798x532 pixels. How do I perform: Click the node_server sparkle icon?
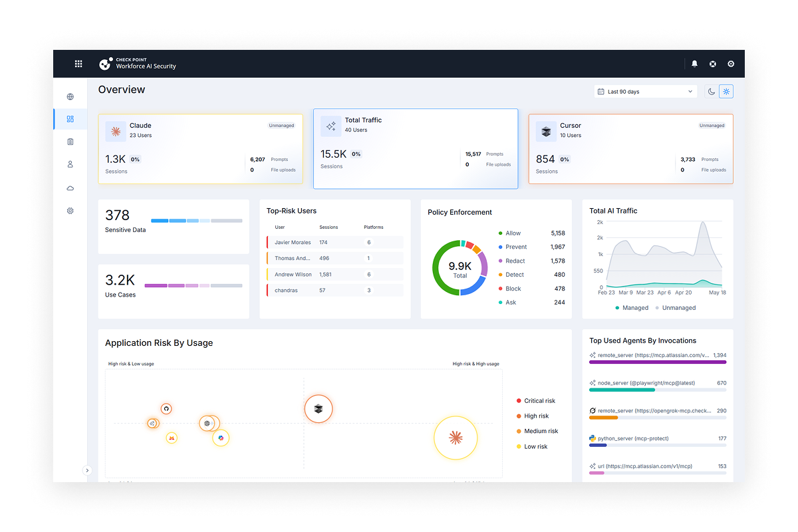point(593,383)
